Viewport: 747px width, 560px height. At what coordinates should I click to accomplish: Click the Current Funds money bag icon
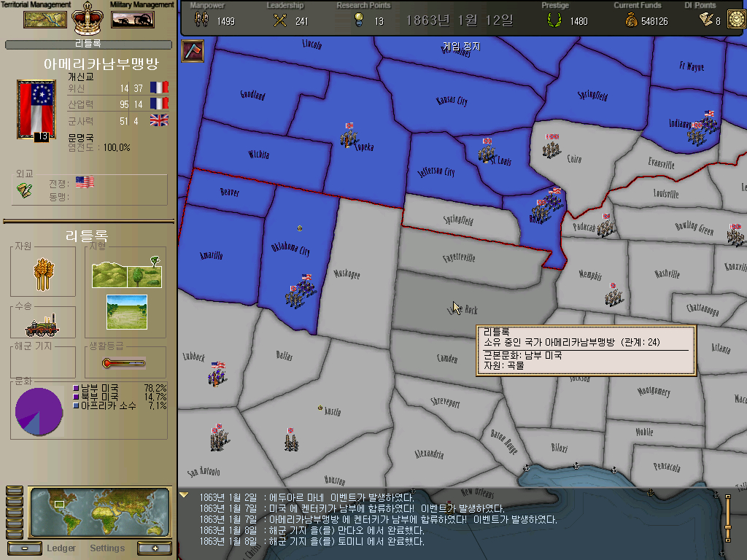click(631, 20)
